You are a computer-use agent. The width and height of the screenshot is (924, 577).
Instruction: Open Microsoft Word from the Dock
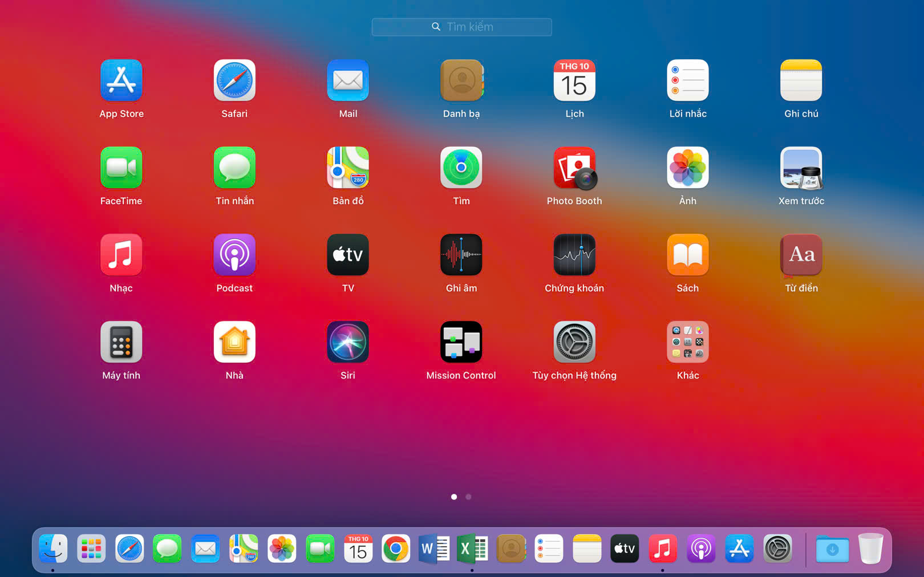(434, 549)
